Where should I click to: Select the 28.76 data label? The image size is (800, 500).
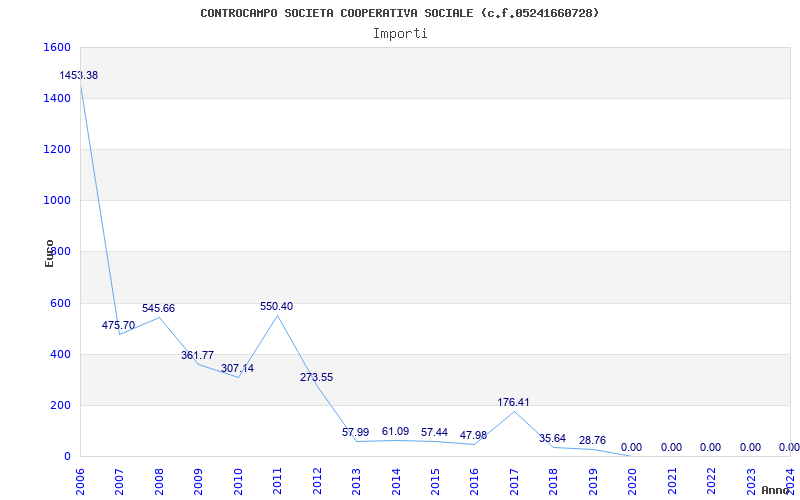pyautogui.click(x=592, y=440)
